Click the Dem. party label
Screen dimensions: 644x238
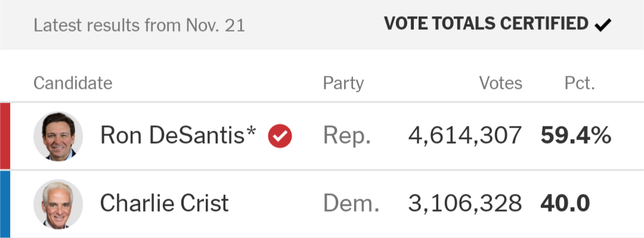[x=351, y=203]
